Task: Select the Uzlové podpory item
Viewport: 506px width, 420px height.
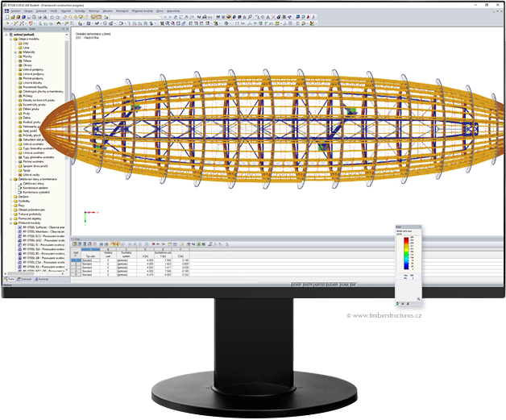Action: click(x=33, y=69)
